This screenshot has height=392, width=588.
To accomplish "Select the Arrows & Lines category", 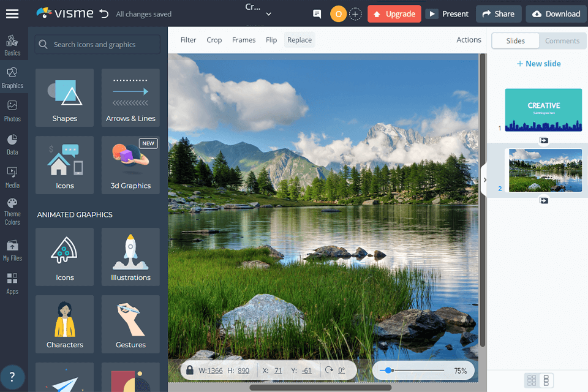I will (130, 97).
